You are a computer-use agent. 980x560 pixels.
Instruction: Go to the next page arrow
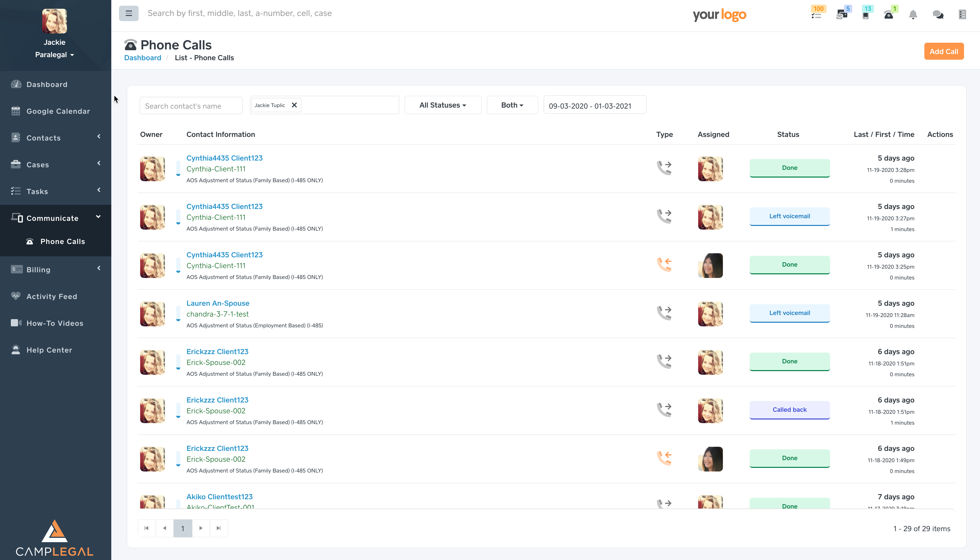(201, 528)
